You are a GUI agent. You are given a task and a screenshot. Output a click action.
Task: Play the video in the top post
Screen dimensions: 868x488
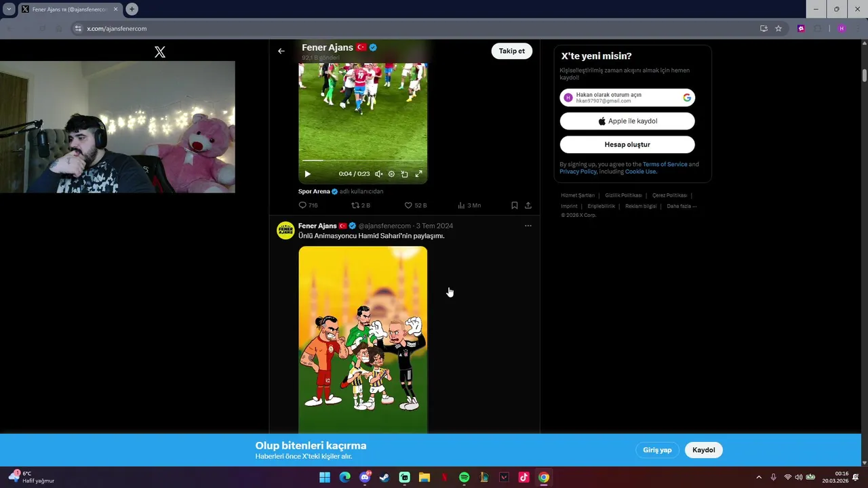[x=307, y=174]
